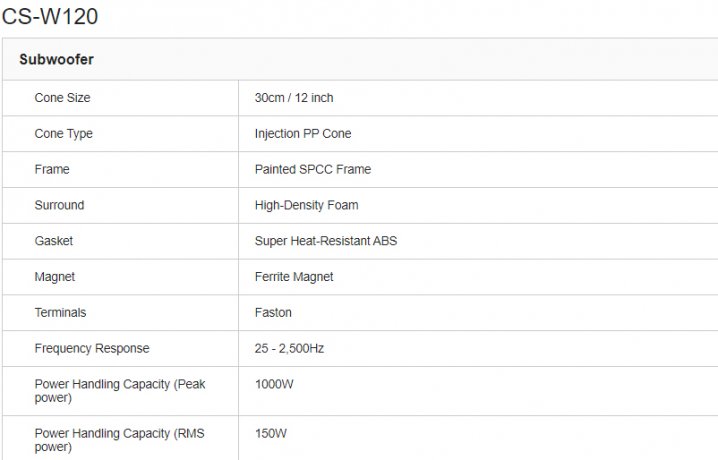Select the Frequency Response label
Viewport: 718px width, 460px height.
92,349
